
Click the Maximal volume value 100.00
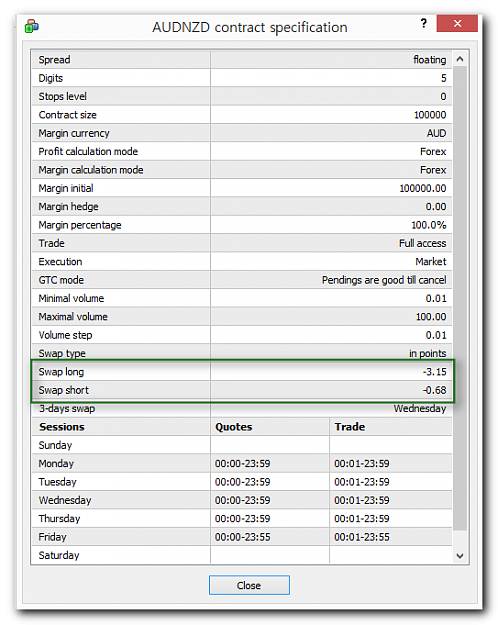coord(431,316)
